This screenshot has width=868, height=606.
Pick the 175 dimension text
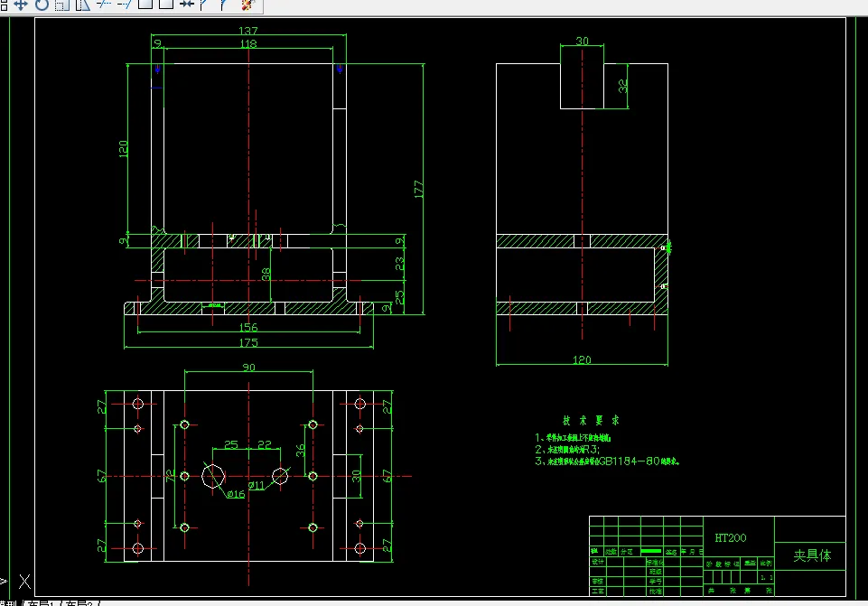[x=248, y=342]
